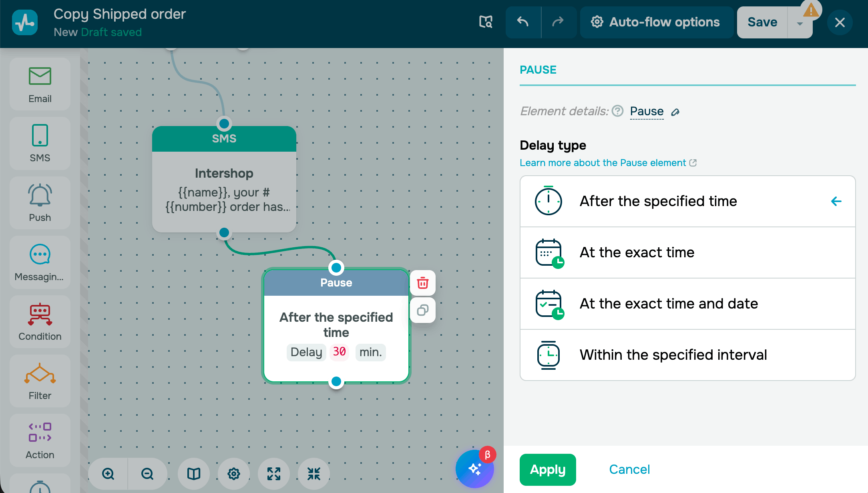This screenshot has height=493, width=868.
Task: Select the Push notification element
Action: (40, 203)
